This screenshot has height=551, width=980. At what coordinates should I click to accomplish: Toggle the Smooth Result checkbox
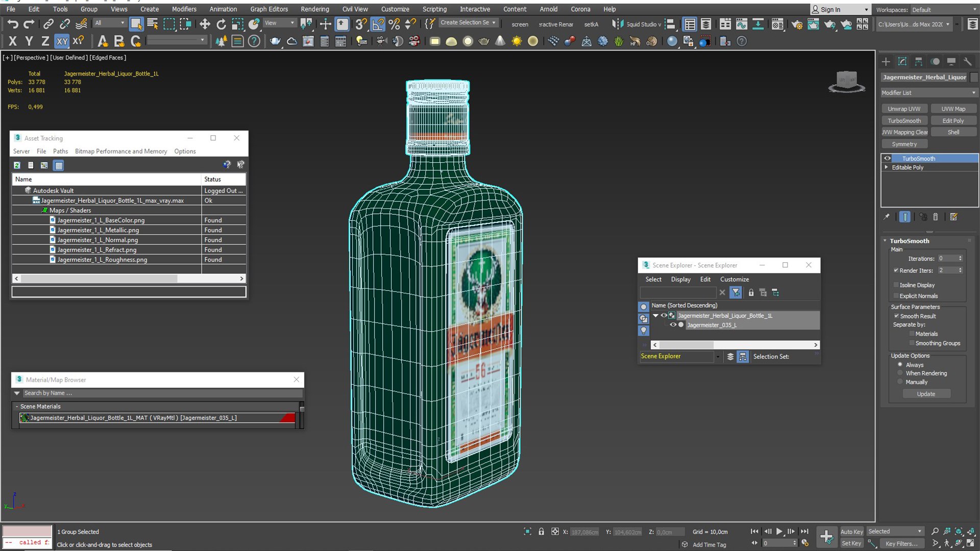click(896, 316)
